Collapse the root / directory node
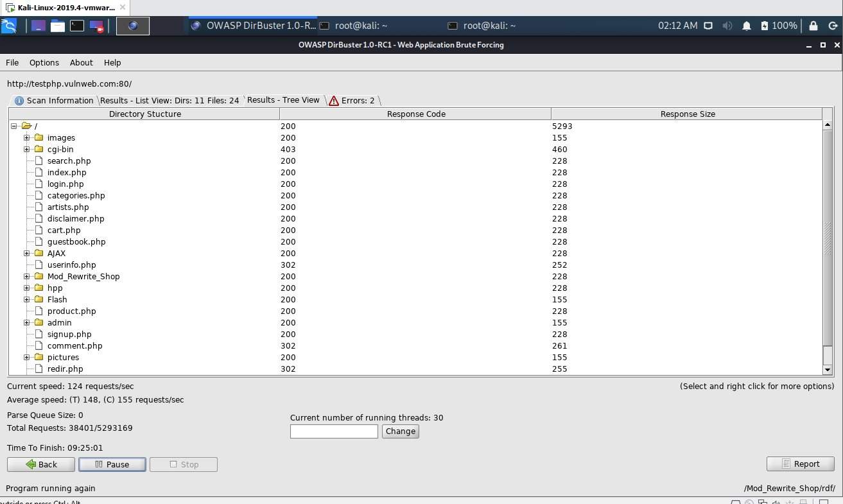The image size is (843, 504). pos(14,126)
